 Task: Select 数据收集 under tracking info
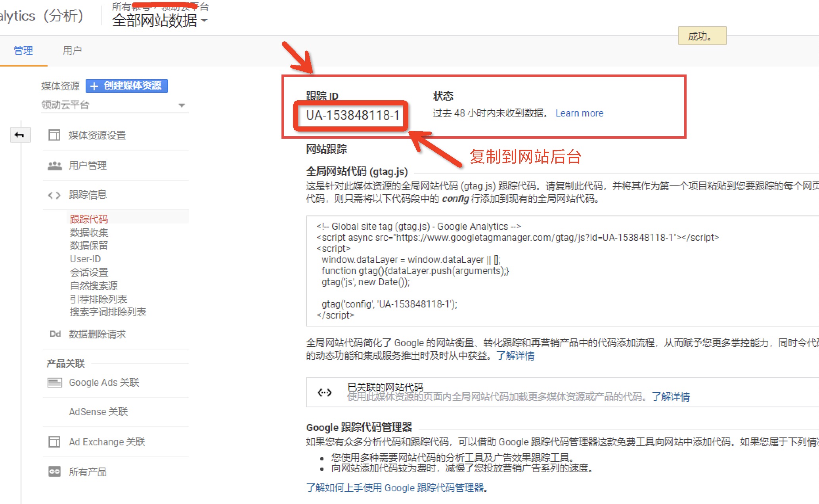coord(89,233)
